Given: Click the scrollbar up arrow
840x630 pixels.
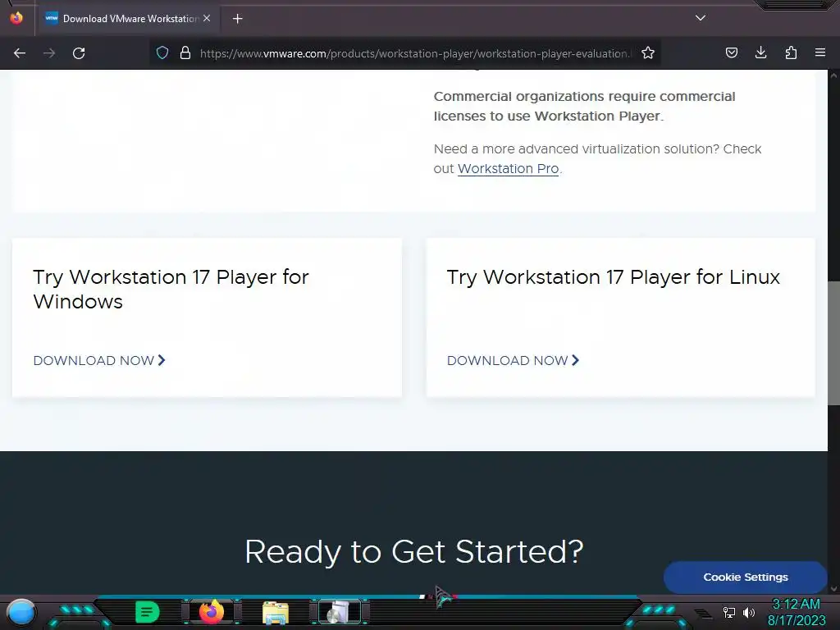Looking at the screenshot, I should click(833, 75).
